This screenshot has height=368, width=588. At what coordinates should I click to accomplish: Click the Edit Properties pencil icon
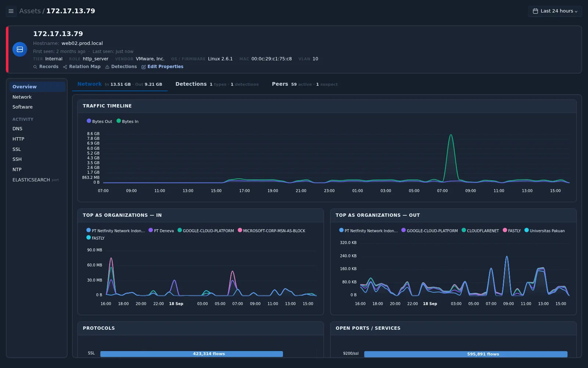[x=144, y=67]
